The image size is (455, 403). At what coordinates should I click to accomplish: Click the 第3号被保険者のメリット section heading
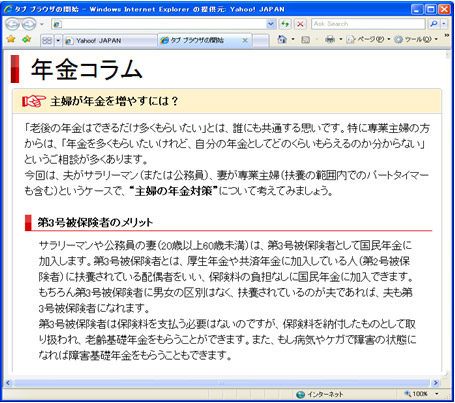[x=95, y=222]
